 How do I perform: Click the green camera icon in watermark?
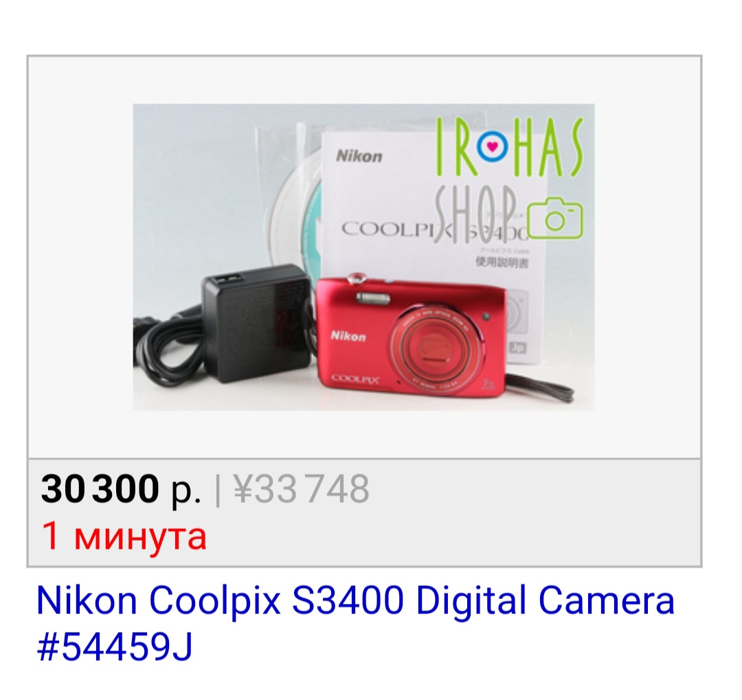tap(556, 218)
